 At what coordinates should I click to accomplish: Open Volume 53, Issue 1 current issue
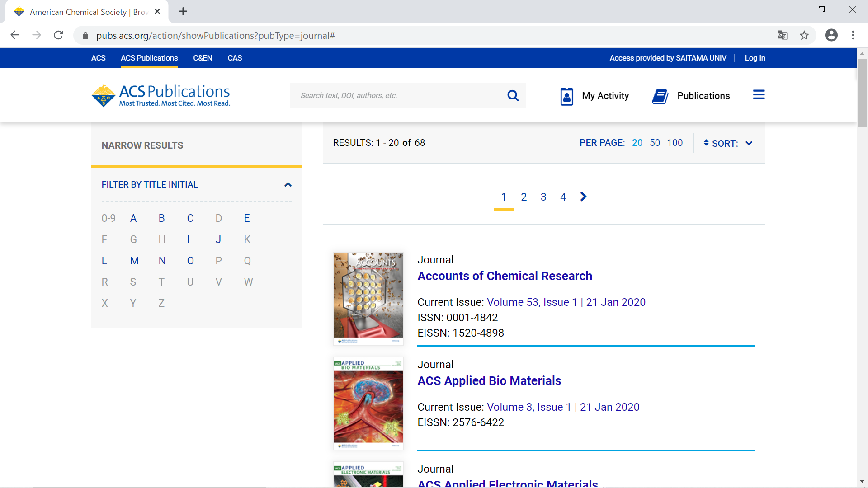click(x=566, y=302)
